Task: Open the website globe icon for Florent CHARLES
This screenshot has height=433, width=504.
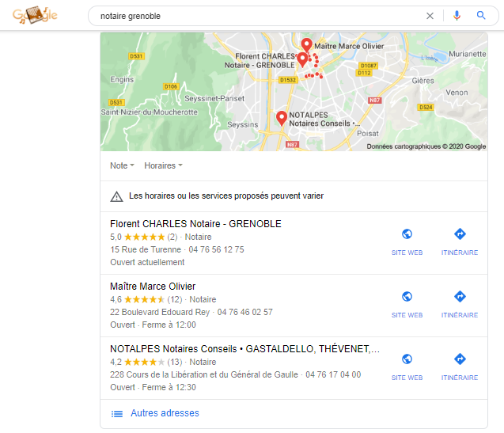Action: pyautogui.click(x=407, y=234)
